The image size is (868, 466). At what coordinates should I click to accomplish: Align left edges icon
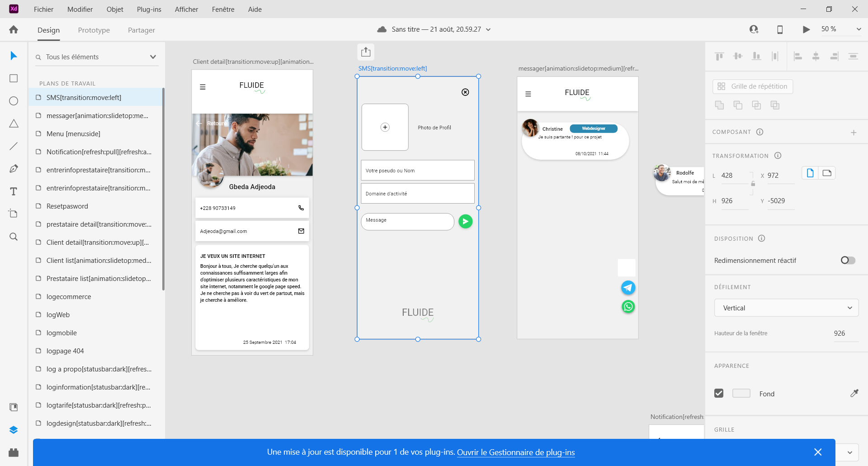(798, 56)
